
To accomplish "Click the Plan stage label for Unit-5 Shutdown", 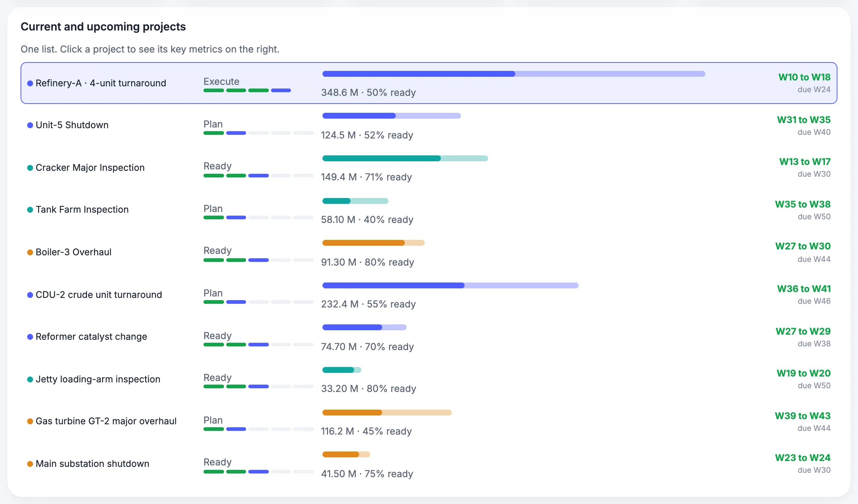I will click(213, 124).
